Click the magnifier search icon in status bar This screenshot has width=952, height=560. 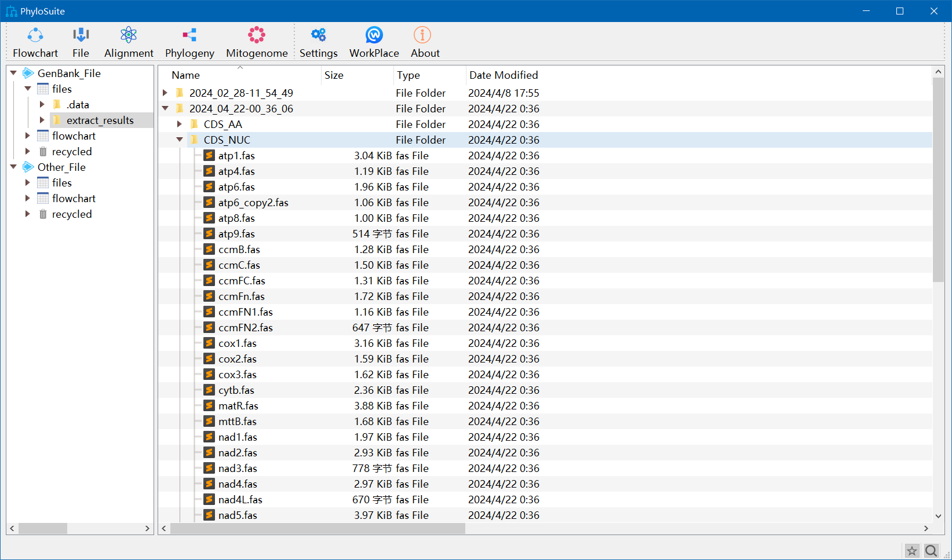[931, 551]
